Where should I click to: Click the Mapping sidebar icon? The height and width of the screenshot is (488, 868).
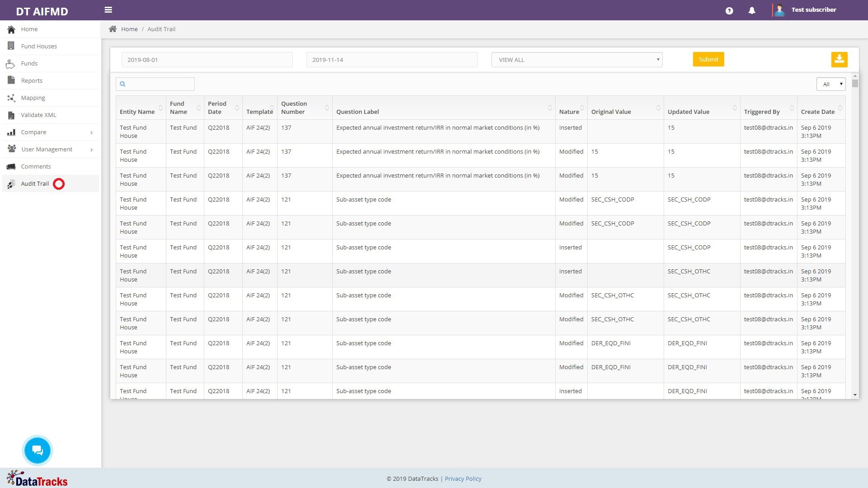(11, 98)
